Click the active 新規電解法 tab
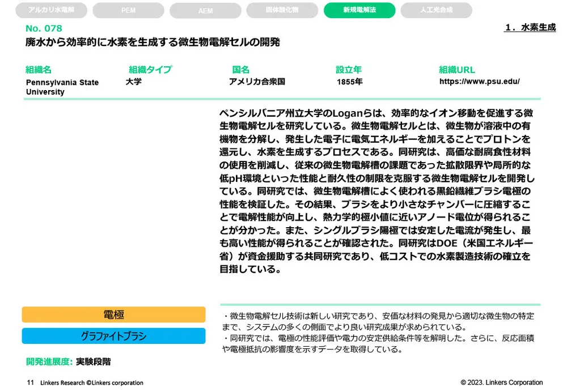 (x=359, y=10)
